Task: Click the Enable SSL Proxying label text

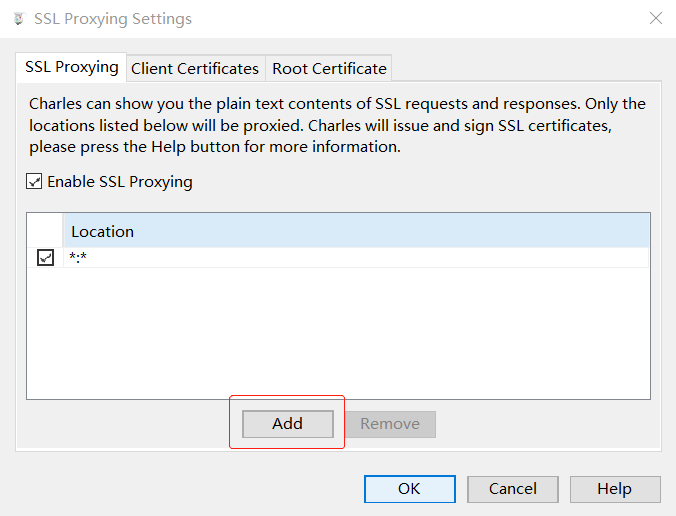Action: [x=119, y=182]
